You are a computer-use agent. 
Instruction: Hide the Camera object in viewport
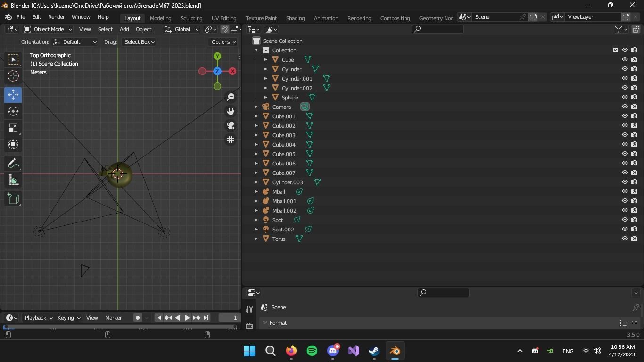click(625, 107)
